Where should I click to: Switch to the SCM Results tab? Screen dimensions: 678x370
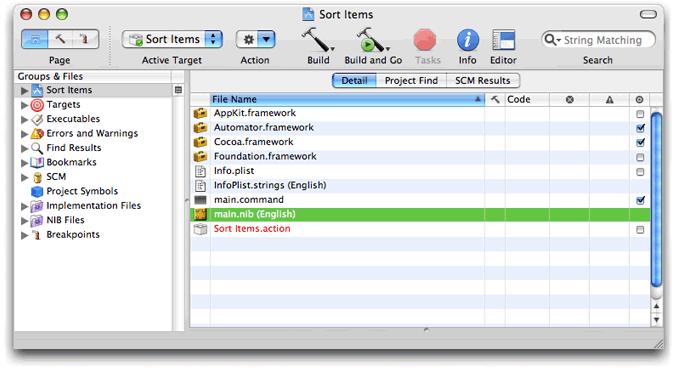(483, 81)
